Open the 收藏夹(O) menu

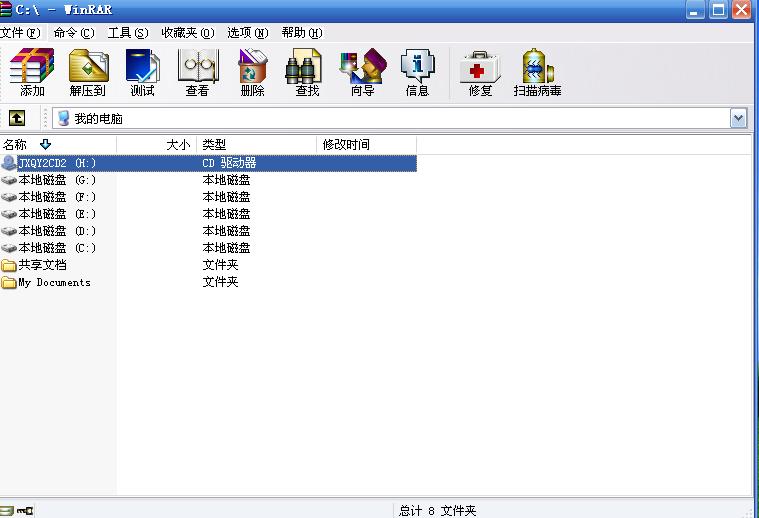click(x=188, y=33)
